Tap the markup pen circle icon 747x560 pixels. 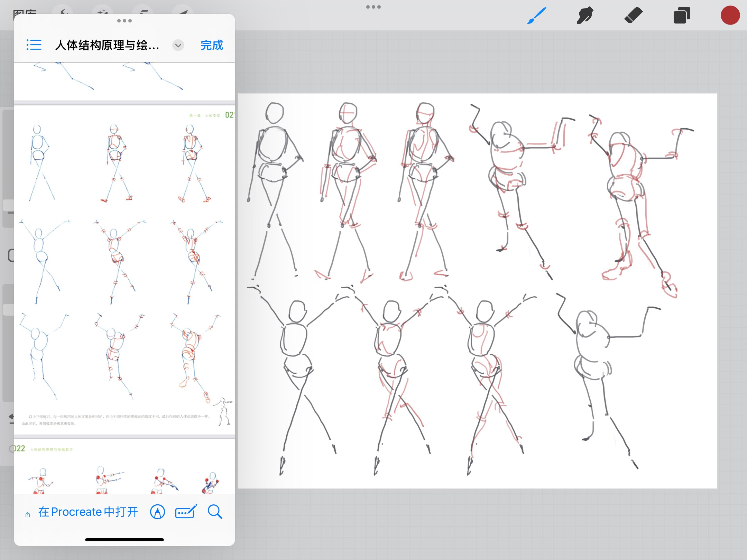[157, 512]
